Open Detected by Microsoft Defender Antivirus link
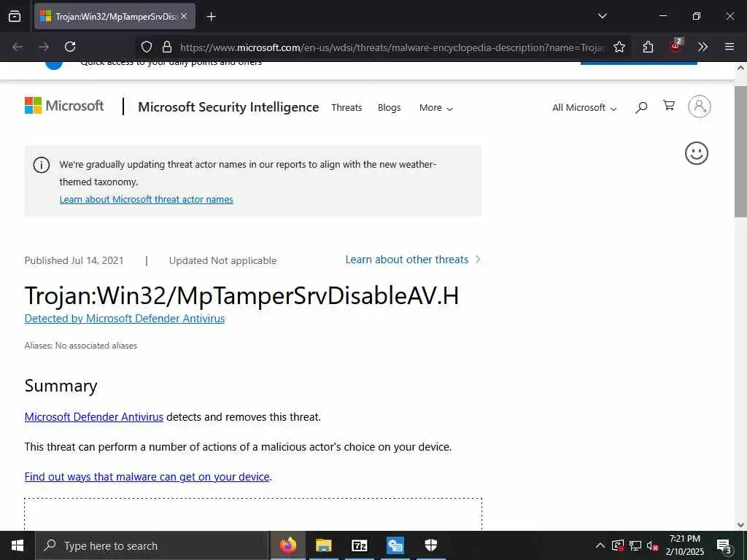Viewport: 747px width, 560px height. tap(124, 319)
